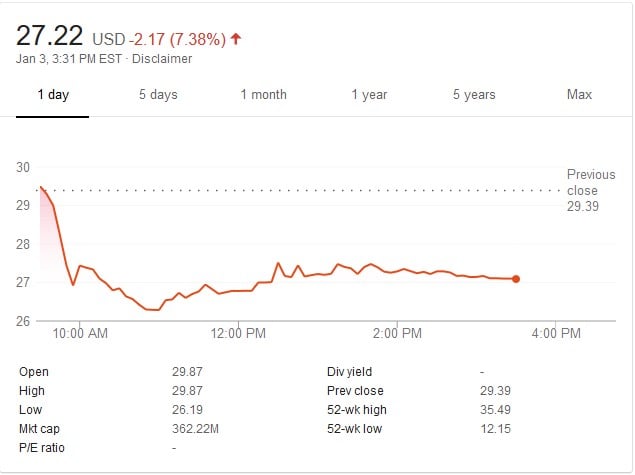This screenshot has width=635, height=475.
Task: Click the Previous close 29.39 chart label
Action: (582, 190)
